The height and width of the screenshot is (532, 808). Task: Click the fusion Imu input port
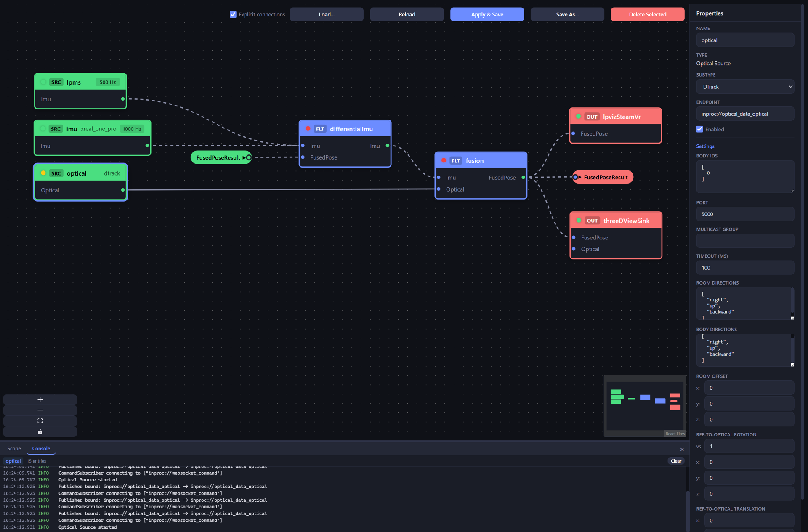[x=439, y=177]
